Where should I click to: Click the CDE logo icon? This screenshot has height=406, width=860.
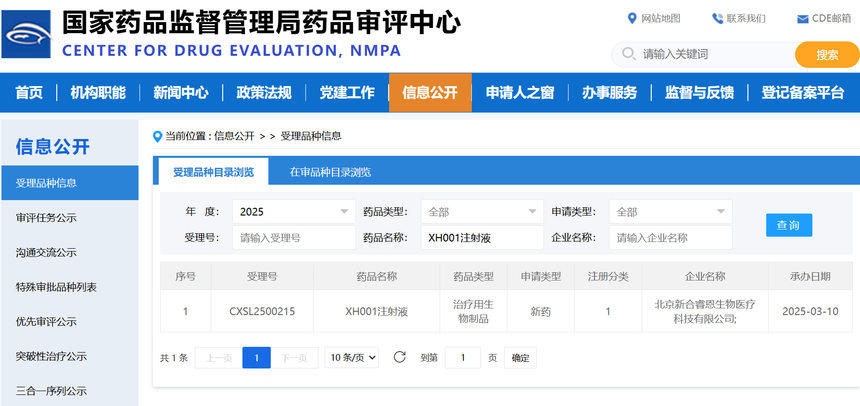(x=28, y=35)
